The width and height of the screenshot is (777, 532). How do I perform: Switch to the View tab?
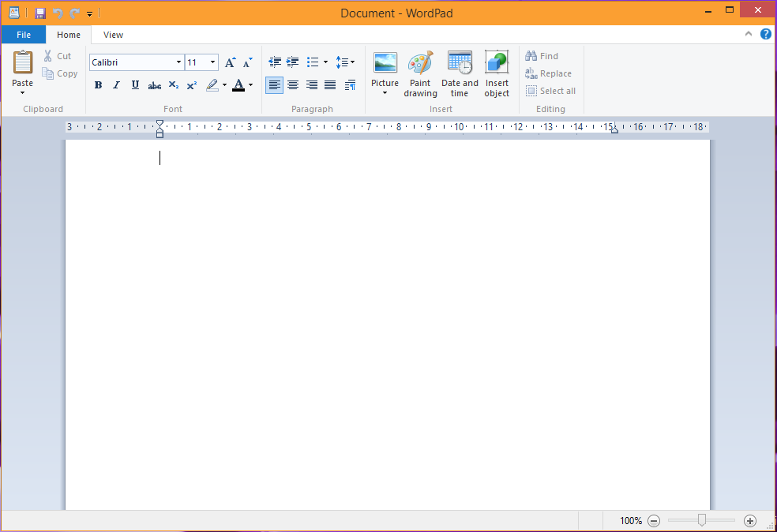(113, 35)
